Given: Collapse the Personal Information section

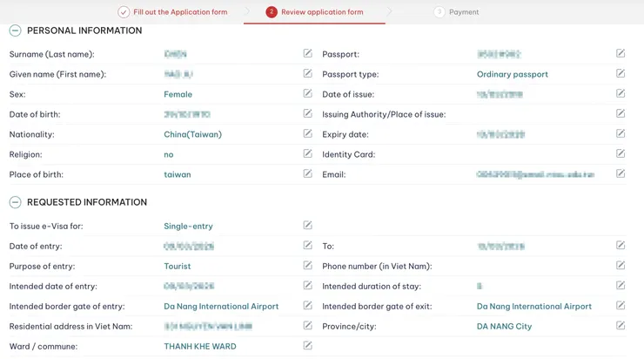Looking at the screenshot, I should (15, 30).
